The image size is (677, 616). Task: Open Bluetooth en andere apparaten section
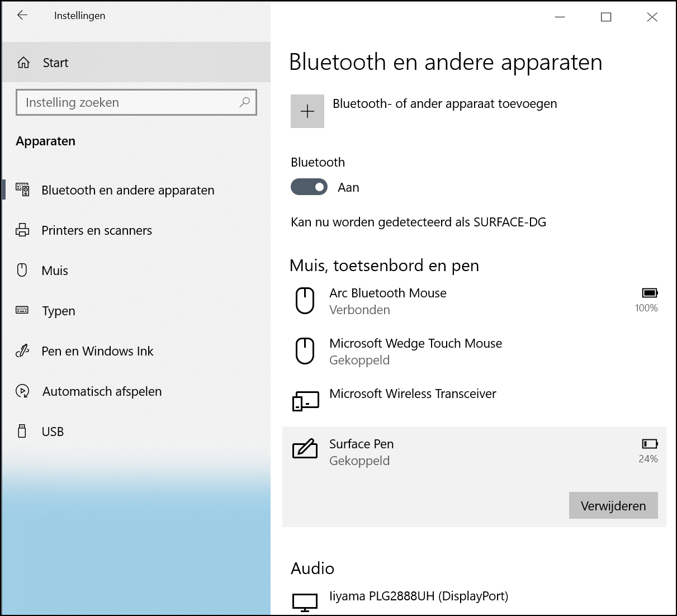pyautogui.click(x=136, y=190)
